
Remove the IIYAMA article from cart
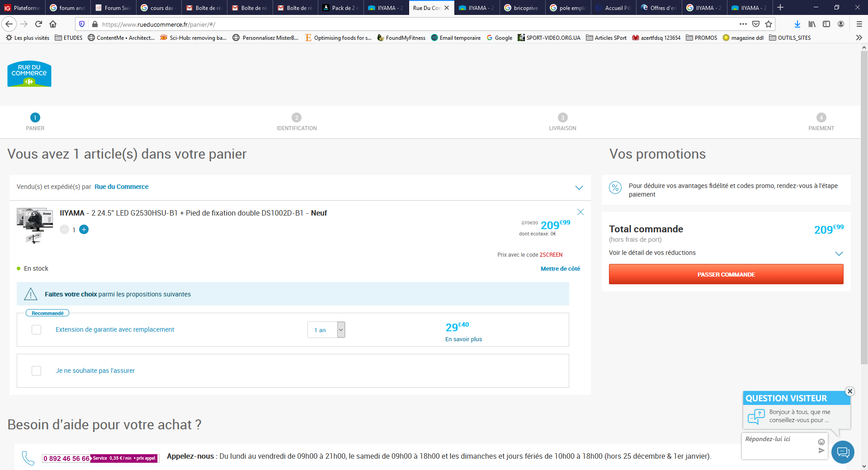pyautogui.click(x=580, y=212)
